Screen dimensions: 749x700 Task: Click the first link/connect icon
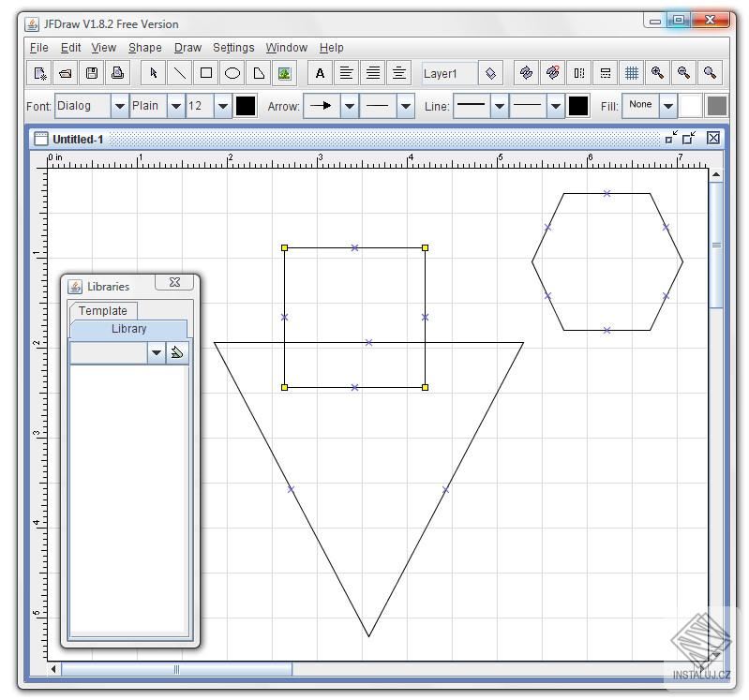pos(527,73)
